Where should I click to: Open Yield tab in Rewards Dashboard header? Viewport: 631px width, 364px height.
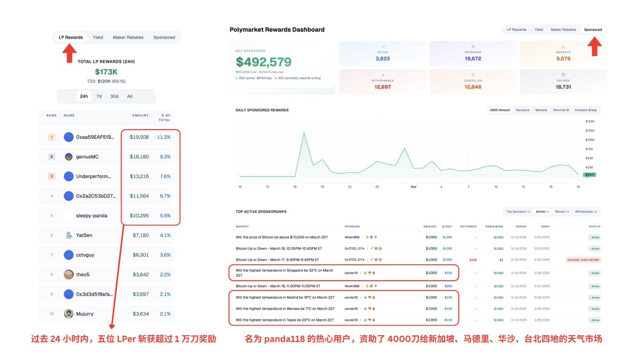tap(539, 29)
